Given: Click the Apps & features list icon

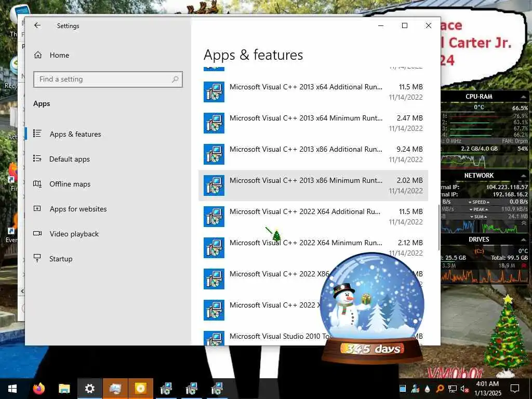Looking at the screenshot, I should click(37, 134).
